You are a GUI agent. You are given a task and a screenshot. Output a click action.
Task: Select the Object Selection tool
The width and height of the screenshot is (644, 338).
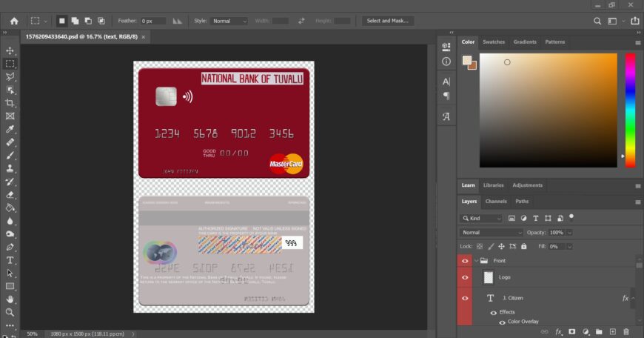[x=10, y=90]
